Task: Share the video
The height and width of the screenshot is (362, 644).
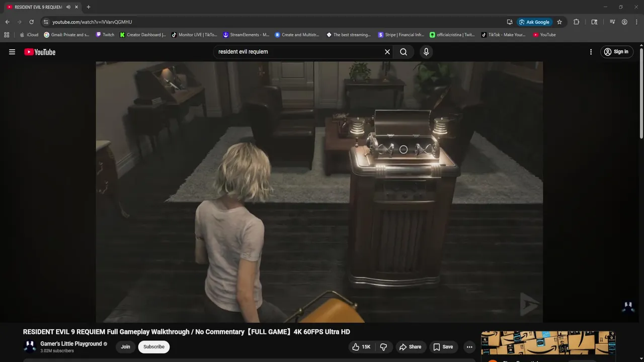Action: [410, 347]
